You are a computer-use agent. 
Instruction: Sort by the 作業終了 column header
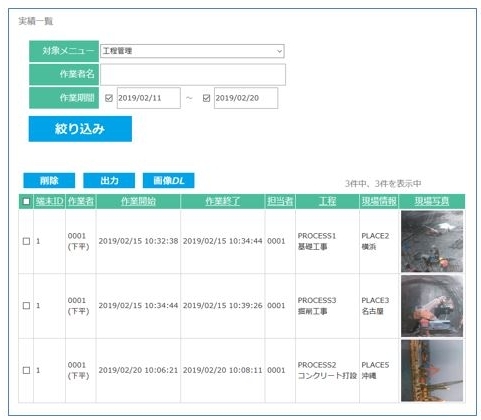(x=223, y=201)
